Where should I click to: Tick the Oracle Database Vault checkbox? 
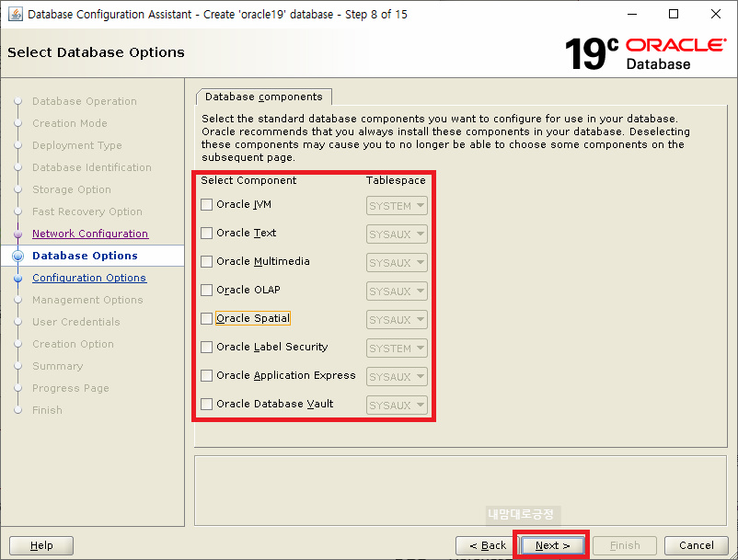[x=206, y=404]
